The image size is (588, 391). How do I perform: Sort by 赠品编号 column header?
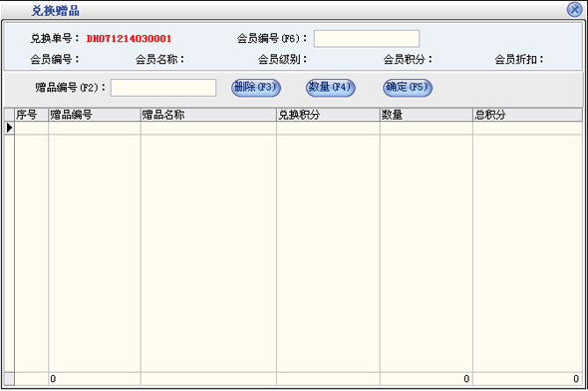pos(95,115)
